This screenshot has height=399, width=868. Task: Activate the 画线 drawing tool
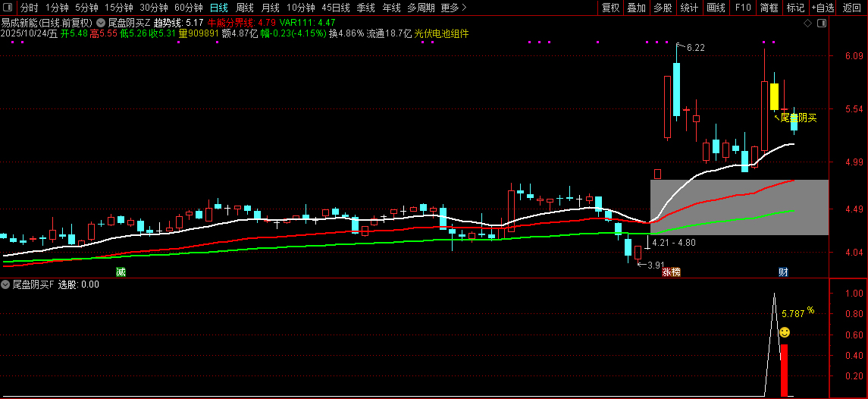[716, 8]
